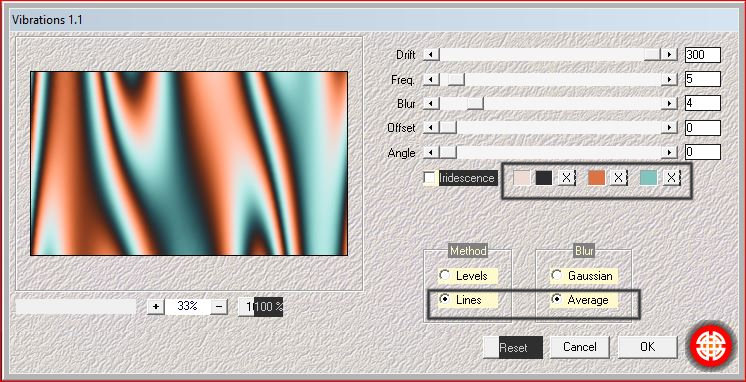Enable the Iridescence checkbox
This screenshot has width=746, height=382.
tap(430, 178)
